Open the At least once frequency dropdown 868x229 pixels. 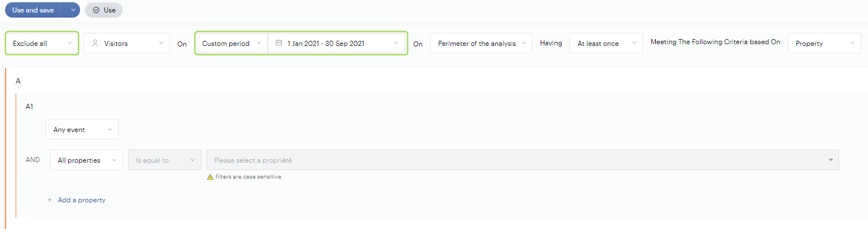click(x=605, y=43)
